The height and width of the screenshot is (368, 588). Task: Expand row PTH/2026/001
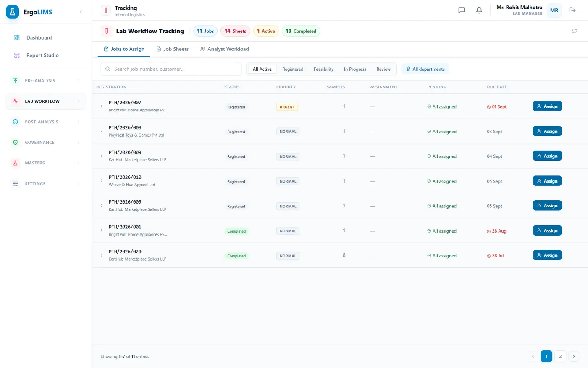coord(102,230)
